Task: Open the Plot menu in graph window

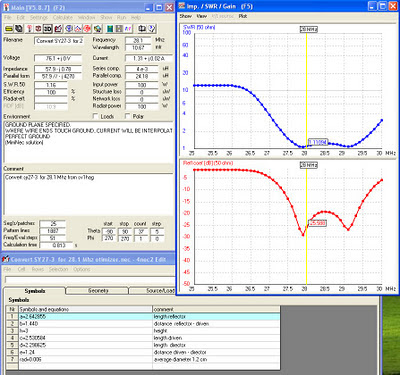Action: click(x=243, y=16)
